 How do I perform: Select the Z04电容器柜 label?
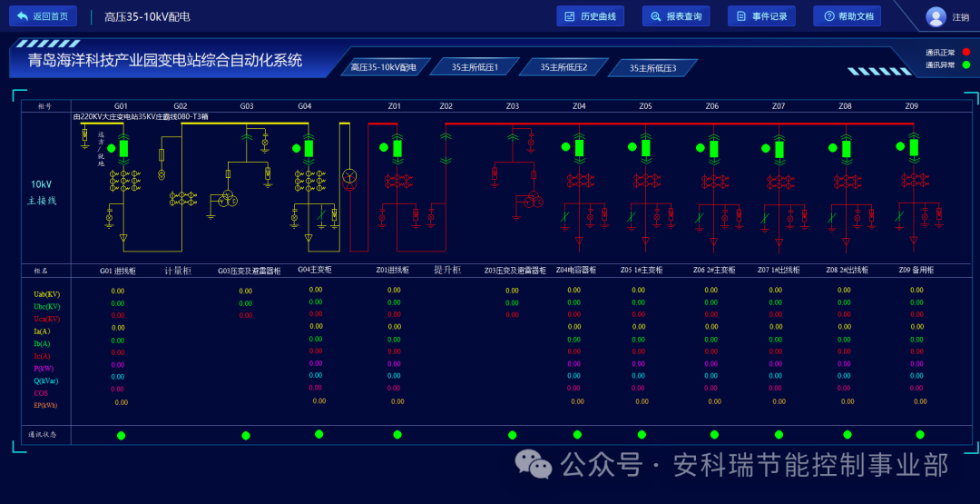576,270
